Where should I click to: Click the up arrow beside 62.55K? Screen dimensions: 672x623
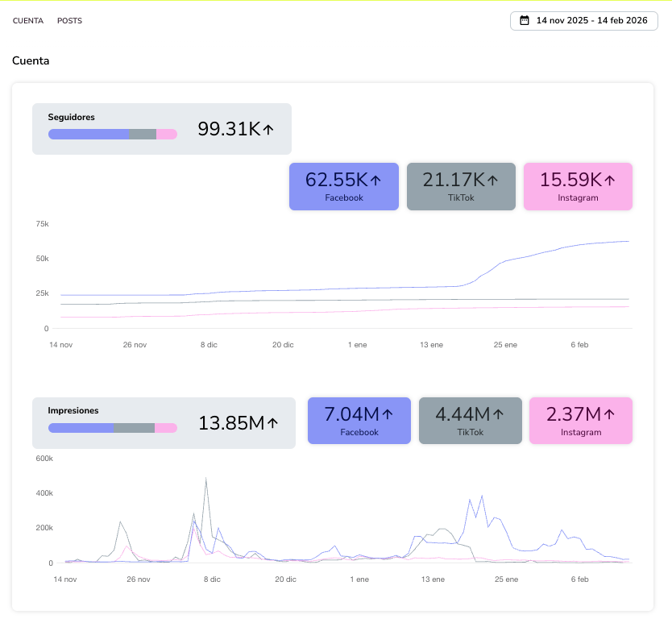375,180
